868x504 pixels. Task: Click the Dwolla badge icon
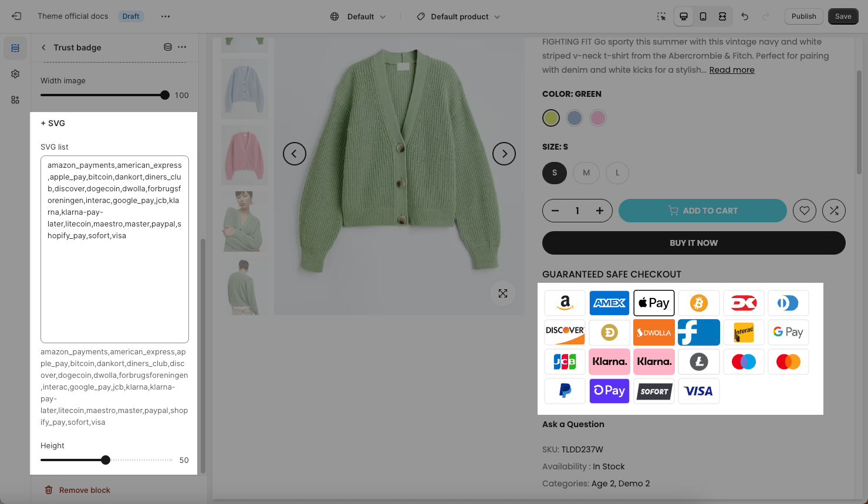click(x=654, y=333)
